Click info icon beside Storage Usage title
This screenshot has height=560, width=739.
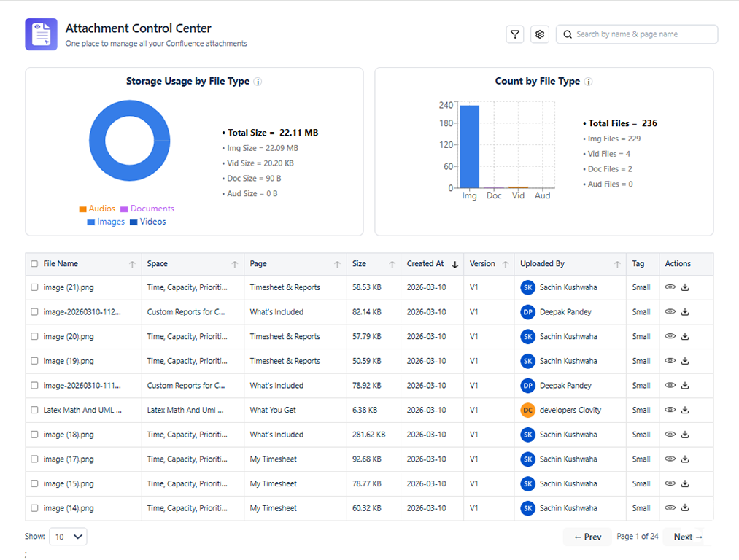pos(258,82)
